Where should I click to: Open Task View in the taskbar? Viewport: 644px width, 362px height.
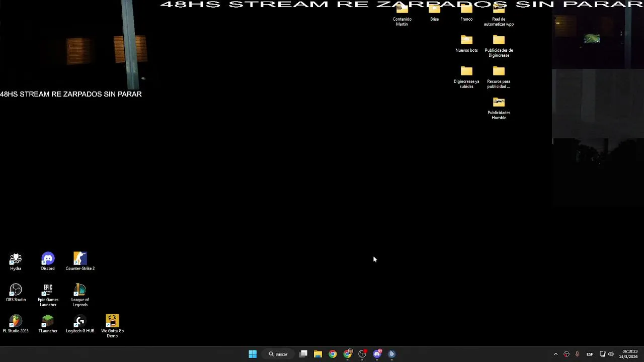(303, 354)
